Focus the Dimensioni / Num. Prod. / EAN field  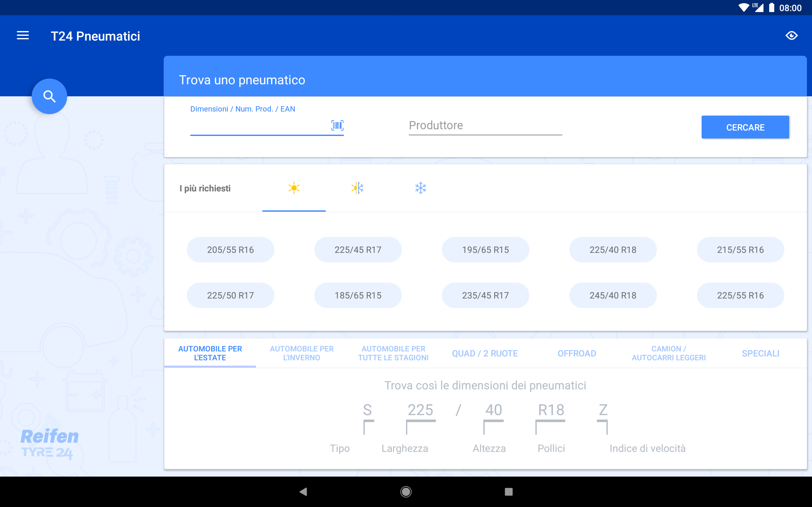[x=259, y=126]
